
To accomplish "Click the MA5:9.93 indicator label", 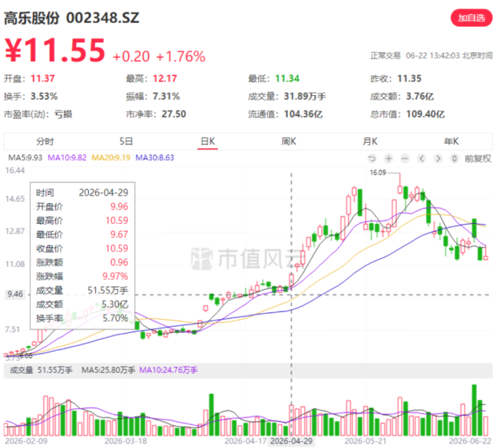I will (x=25, y=158).
